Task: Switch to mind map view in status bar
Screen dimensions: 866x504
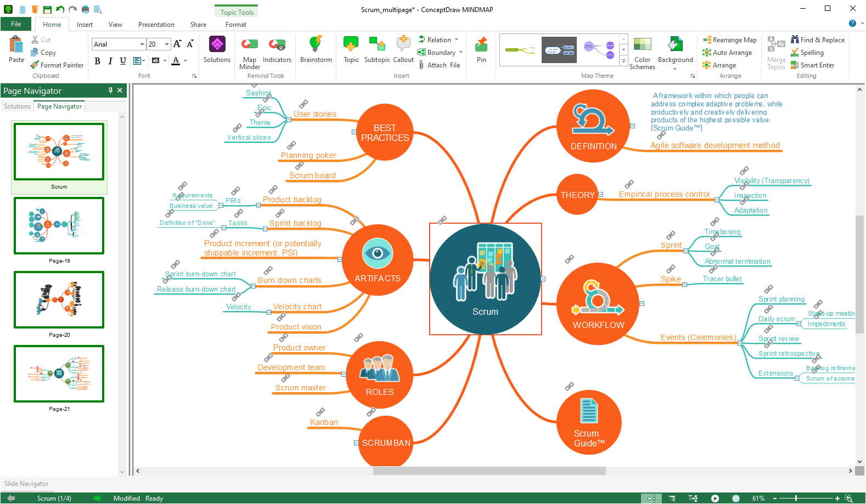Action: (x=651, y=499)
